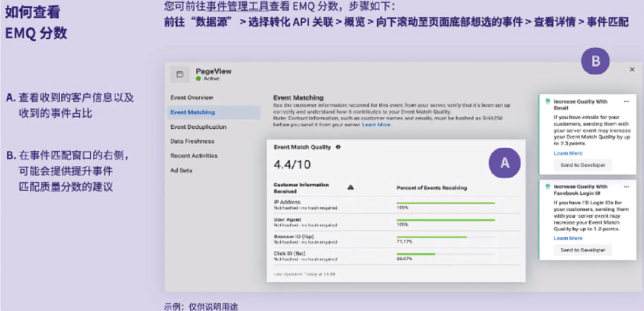The width and height of the screenshot is (644, 311).
Task: Click the Event Match Quality heading
Action: (x=302, y=147)
